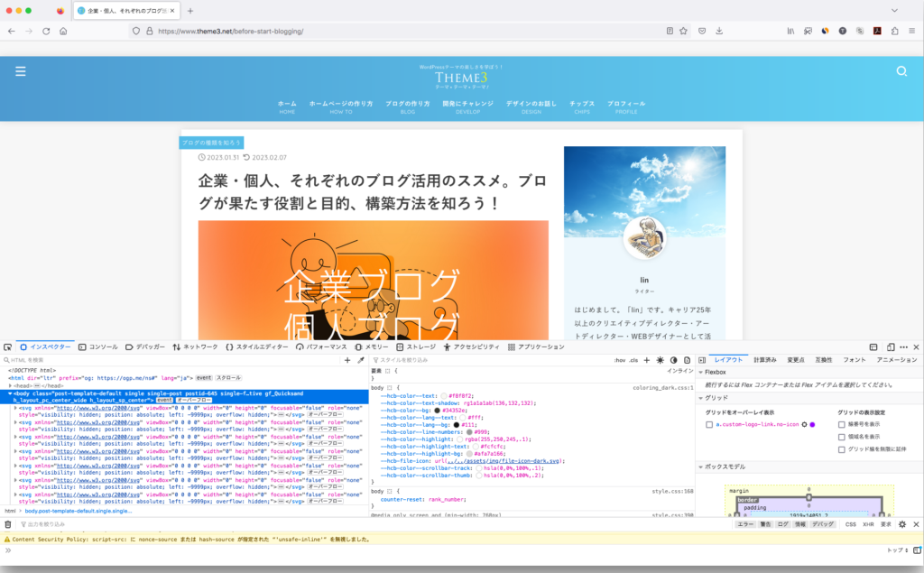
Task: Toggle Reader View in the address bar
Action: click(670, 32)
